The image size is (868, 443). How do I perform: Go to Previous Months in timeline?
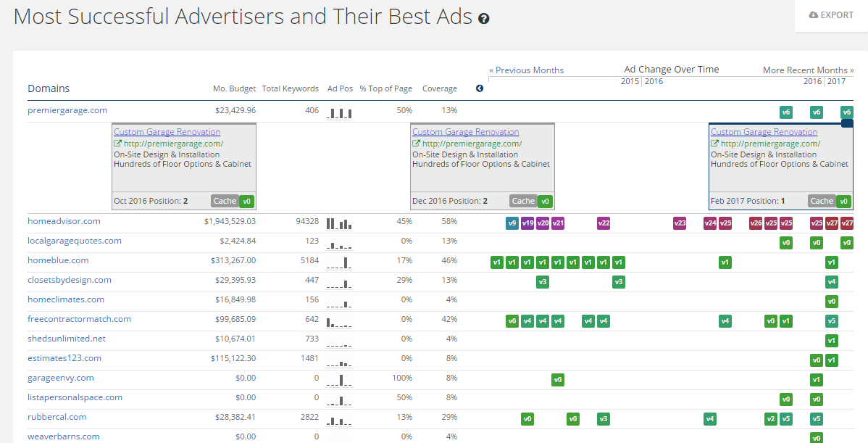(x=526, y=70)
